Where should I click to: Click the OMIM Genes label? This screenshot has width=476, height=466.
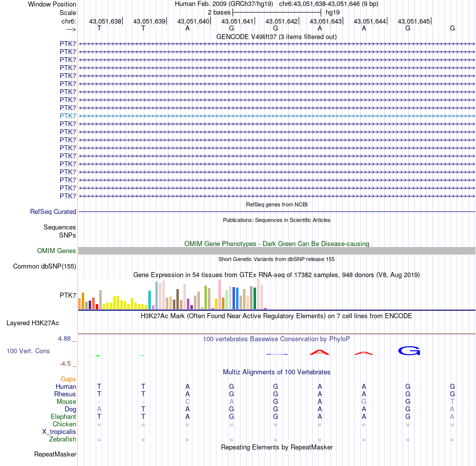[x=56, y=251]
